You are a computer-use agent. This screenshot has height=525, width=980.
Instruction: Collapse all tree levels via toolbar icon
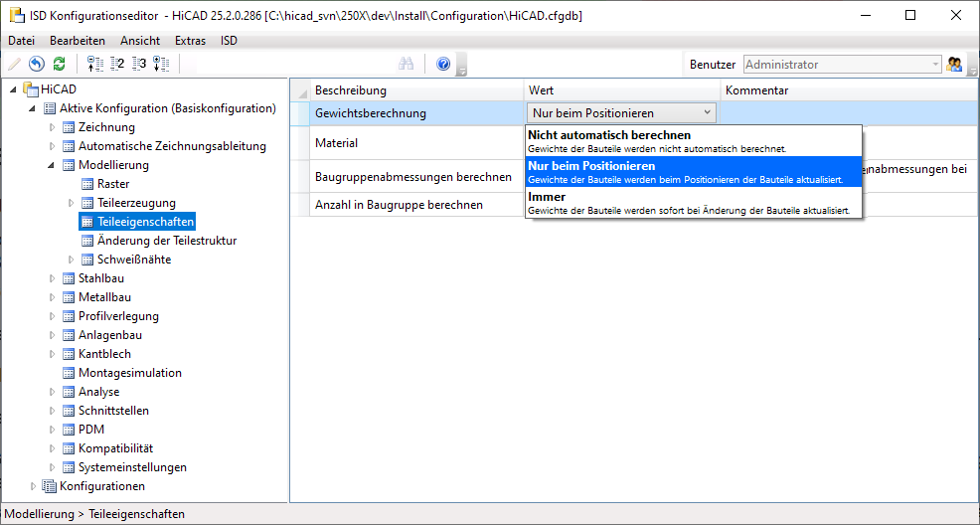(x=94, y=64)
